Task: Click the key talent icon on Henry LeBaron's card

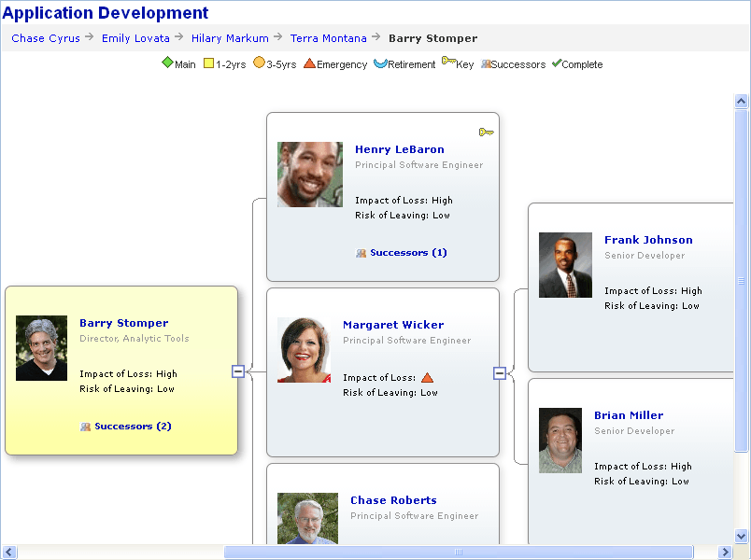Action: point(486,132)
